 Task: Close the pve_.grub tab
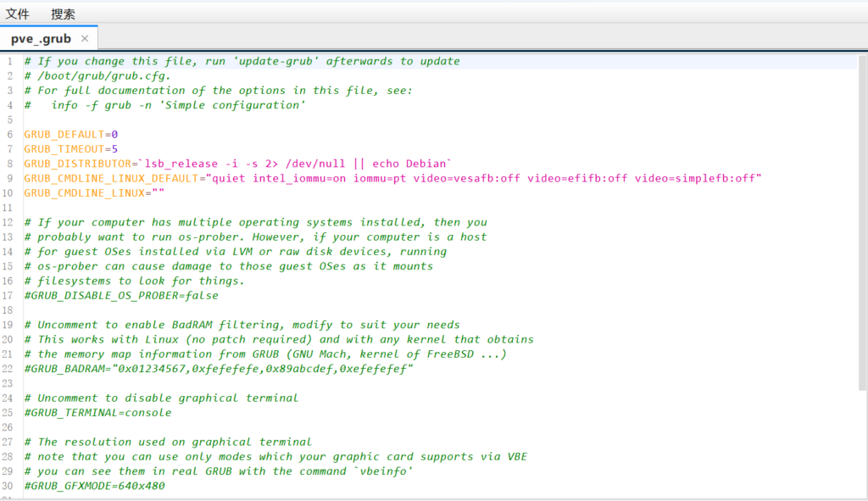pos(85,38)
